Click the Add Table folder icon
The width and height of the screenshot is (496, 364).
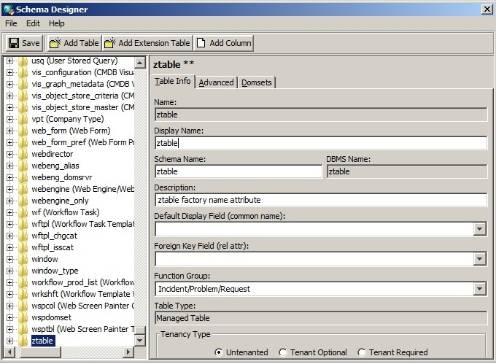[55, 43]
